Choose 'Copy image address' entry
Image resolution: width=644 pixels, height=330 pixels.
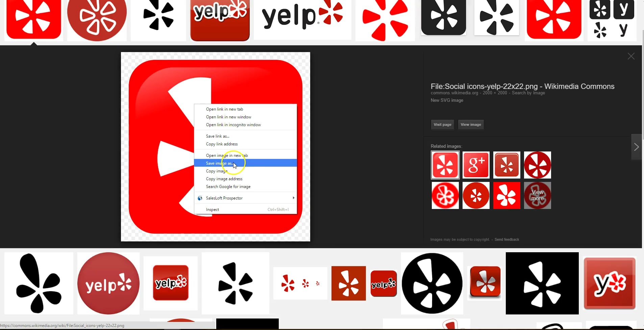coord(245,179)
